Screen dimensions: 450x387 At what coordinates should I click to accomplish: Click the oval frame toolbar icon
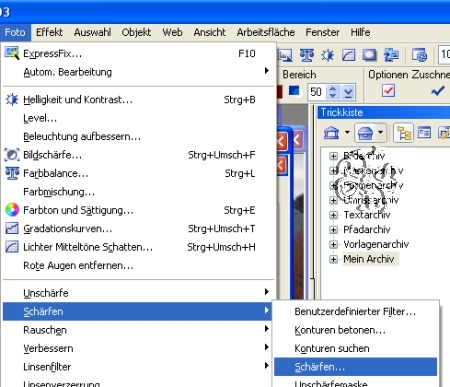(x=369, y=55)
